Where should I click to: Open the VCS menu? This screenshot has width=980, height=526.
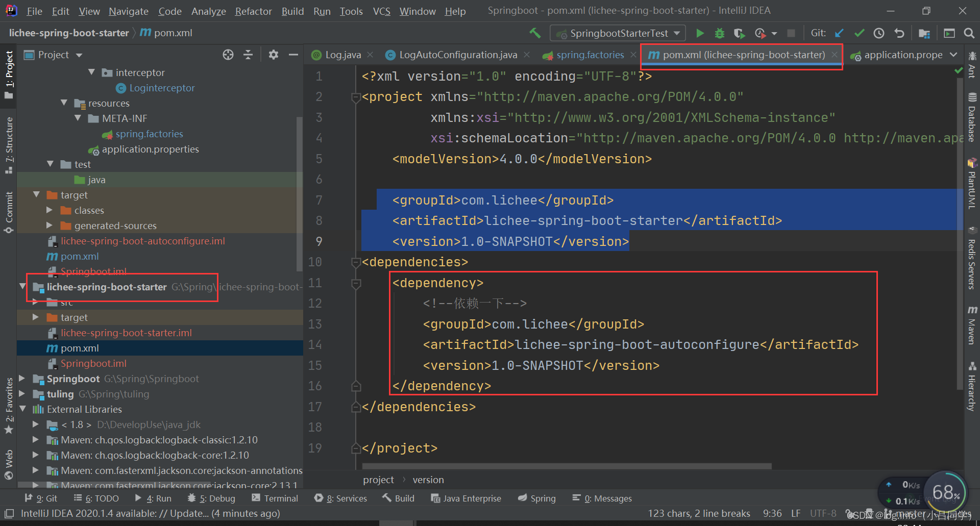click(381, 11)
